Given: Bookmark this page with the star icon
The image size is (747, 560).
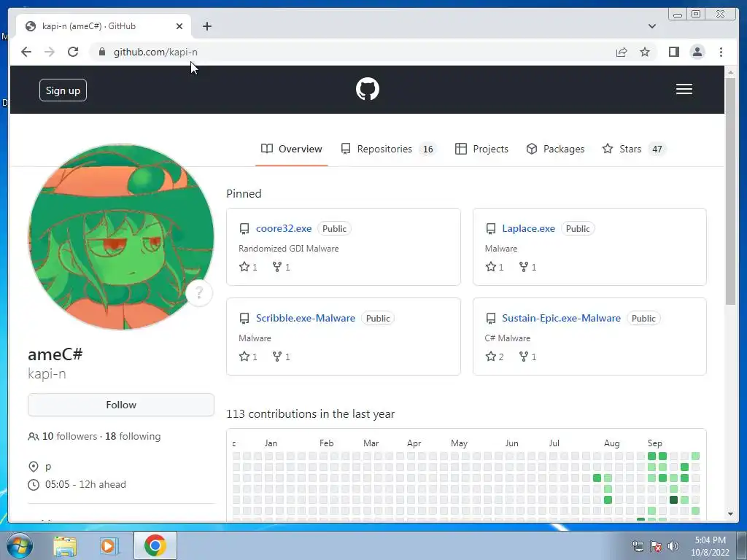Looking at the screenshot, I should pos(645,52).
